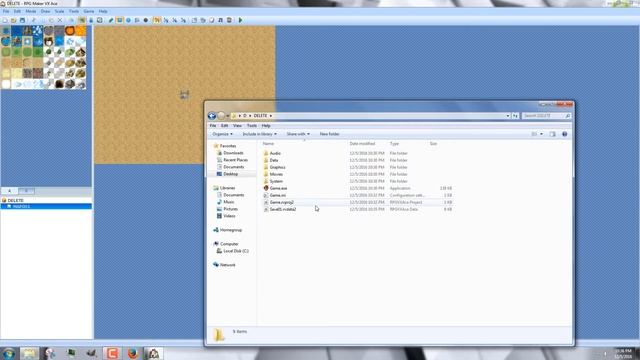Sort files by Name column header

tap(268, 144)
